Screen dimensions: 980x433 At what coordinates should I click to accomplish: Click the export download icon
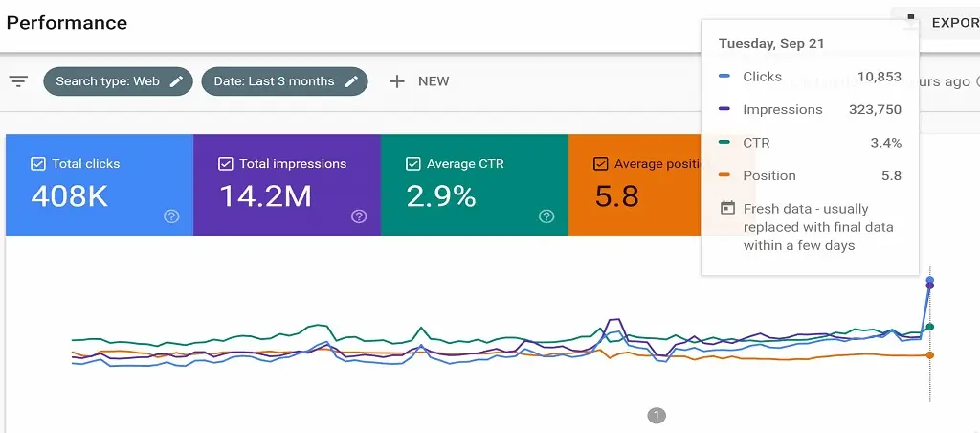coord(911,20)
